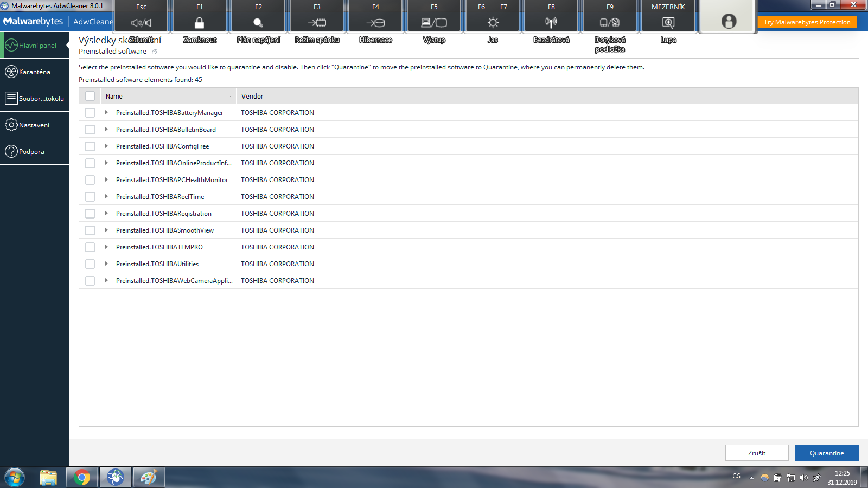Viewport: 868px width, 488px height.
Task: Toggle the F8 wireless (Bezdrátová) card
Action: pyautogui.click(x=551, y=16)
